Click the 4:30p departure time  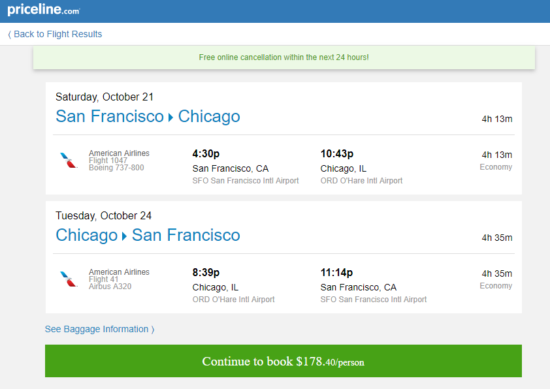pos(206,154)
